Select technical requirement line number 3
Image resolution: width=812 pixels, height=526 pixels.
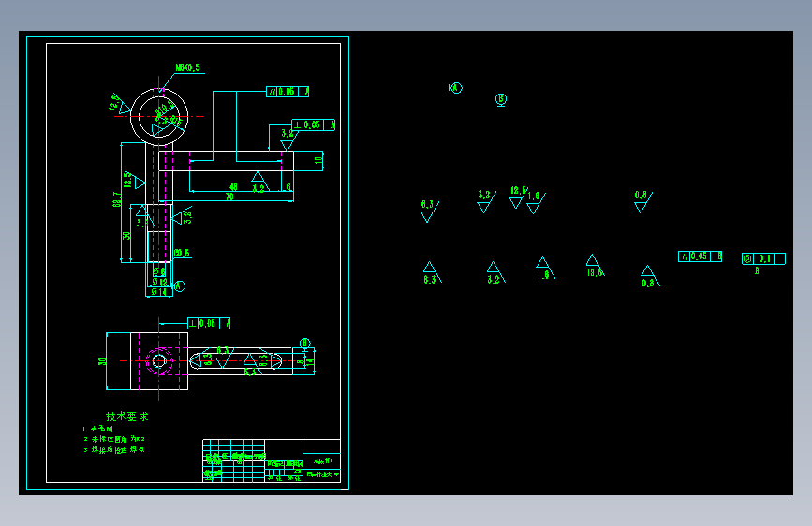pos(114,450)
